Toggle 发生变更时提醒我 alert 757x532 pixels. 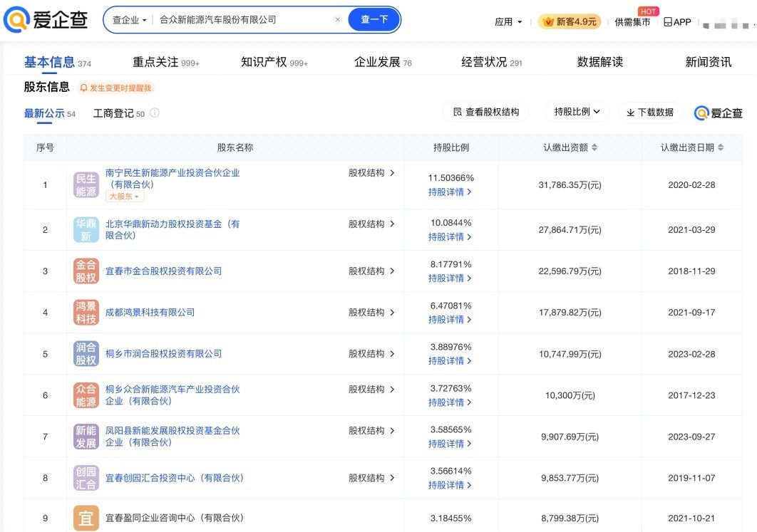(115, 88)
